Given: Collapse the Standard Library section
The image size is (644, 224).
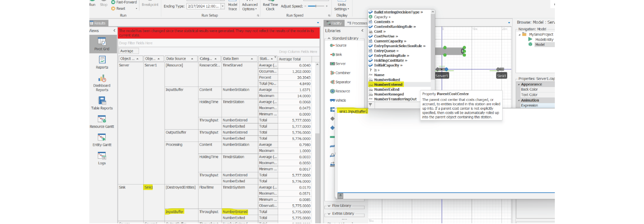Looking at the screenshot, I should point(329,38).
